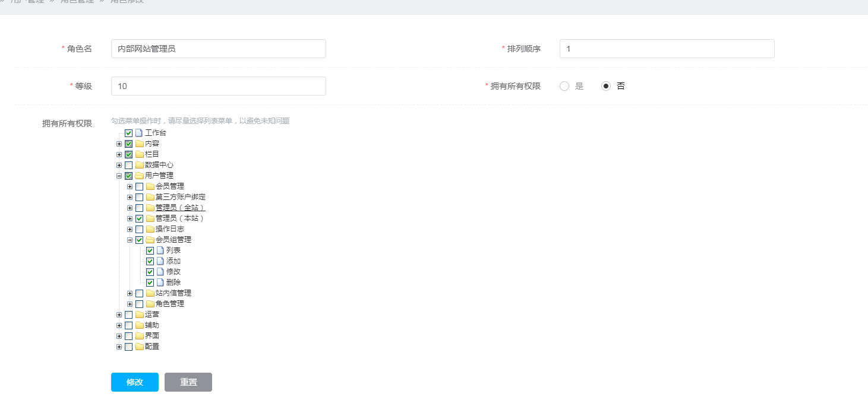Select the 列表 tree label
This screenshot has width=868, height=397.
[173, 250]
